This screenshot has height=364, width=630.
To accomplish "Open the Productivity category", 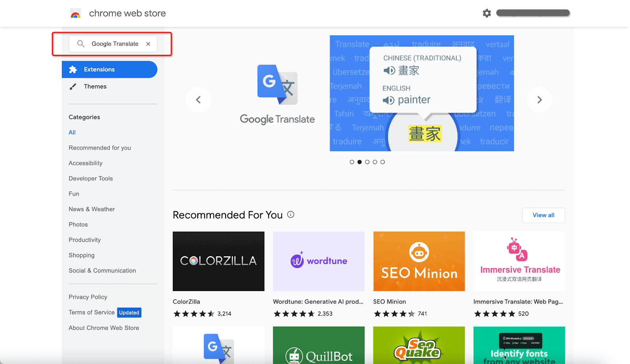I will coord(85,240).
